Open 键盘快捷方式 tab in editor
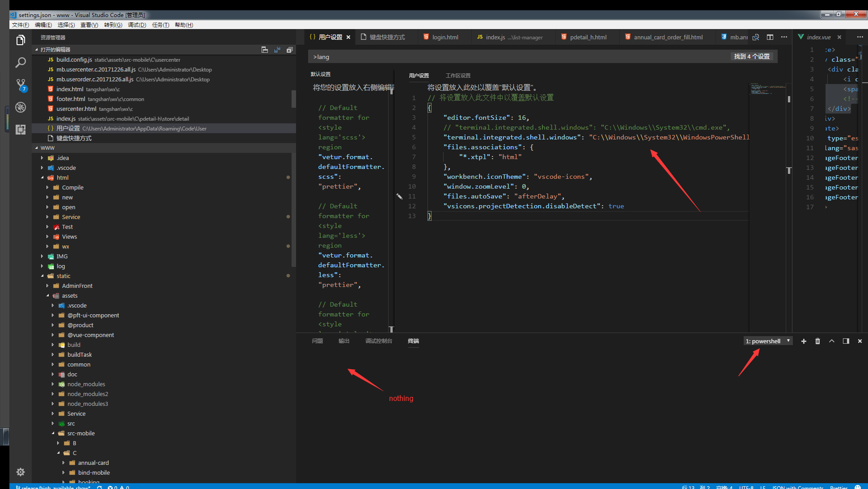The image size is (868, 489). 385,37
